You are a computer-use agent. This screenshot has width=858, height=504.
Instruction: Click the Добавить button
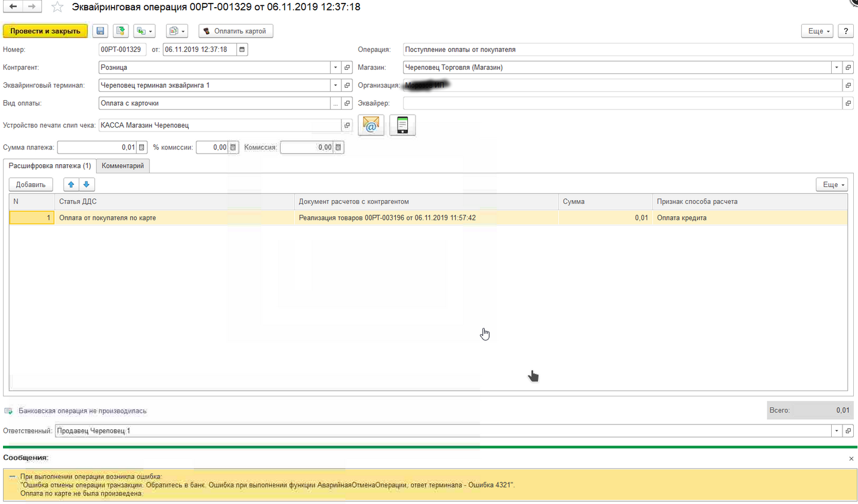30,185
